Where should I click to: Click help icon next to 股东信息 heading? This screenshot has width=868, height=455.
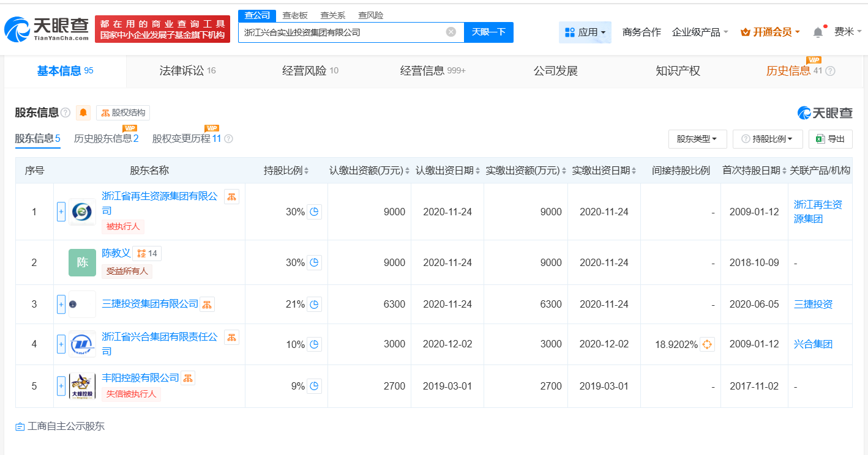(65, 113)
